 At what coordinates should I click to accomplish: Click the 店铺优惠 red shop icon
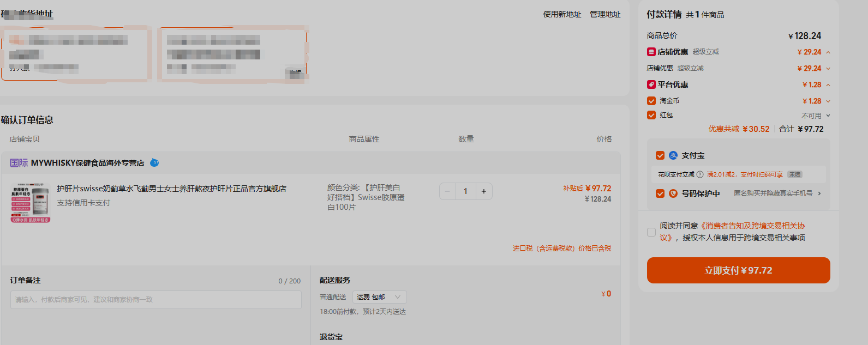point(651,52)
